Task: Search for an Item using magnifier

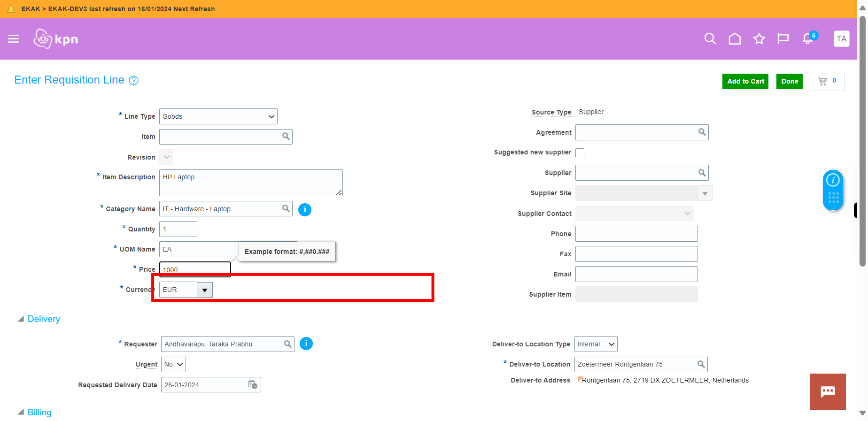Action: [286, 137]
